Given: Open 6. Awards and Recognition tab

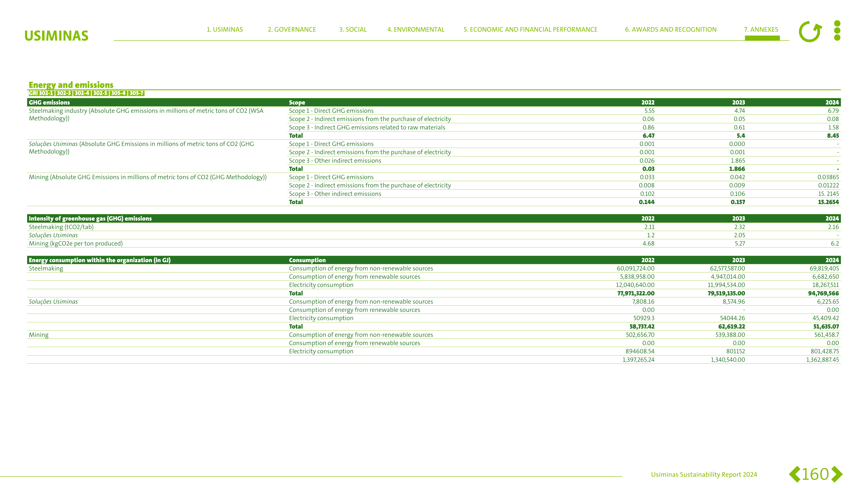Looking at the screenshot, I should [671, 30].
